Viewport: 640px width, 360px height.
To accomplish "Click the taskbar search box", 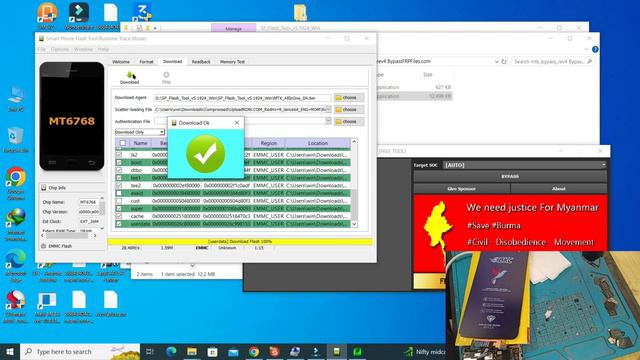I will (80, 352).
